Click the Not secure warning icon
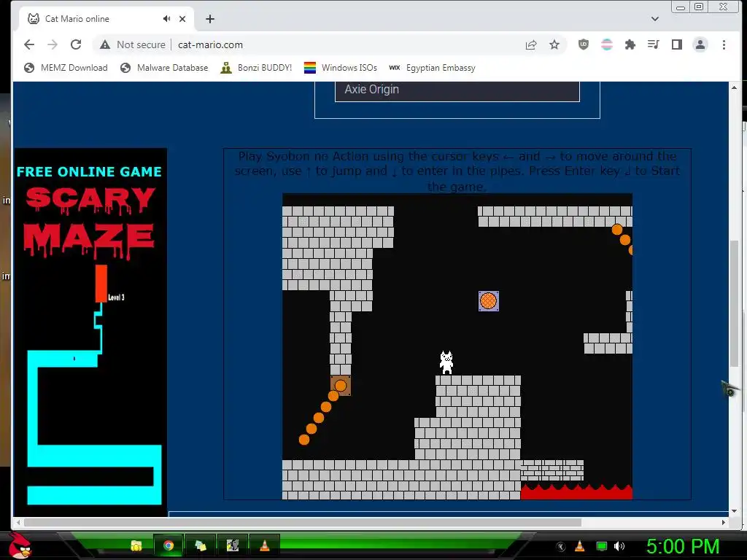The height and width of the screenshot is (560, 747). [105, 44]
